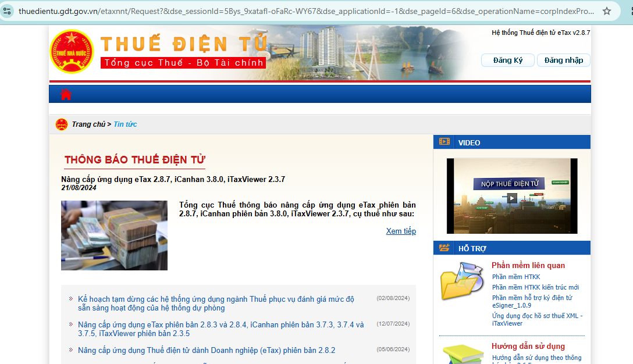Viewport: 633px width, 364px height.
Task: Open site information icon in address bar
Action: [8, 11]
